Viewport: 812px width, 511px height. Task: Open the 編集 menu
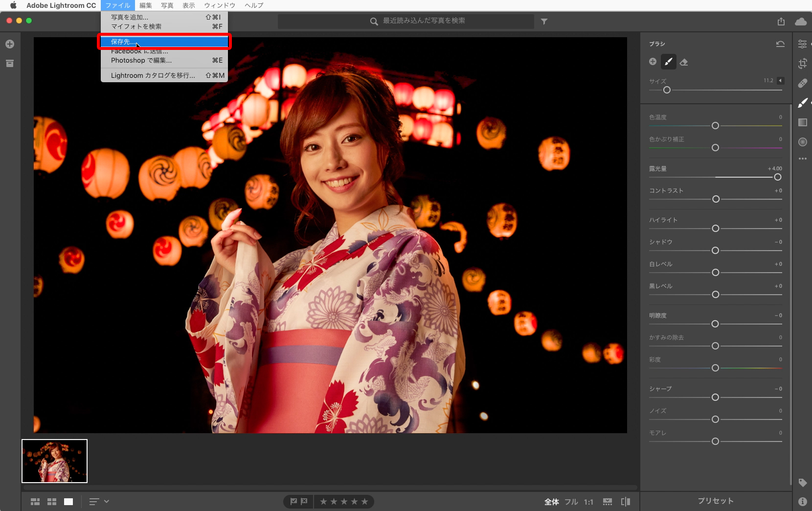coord(146,5)
